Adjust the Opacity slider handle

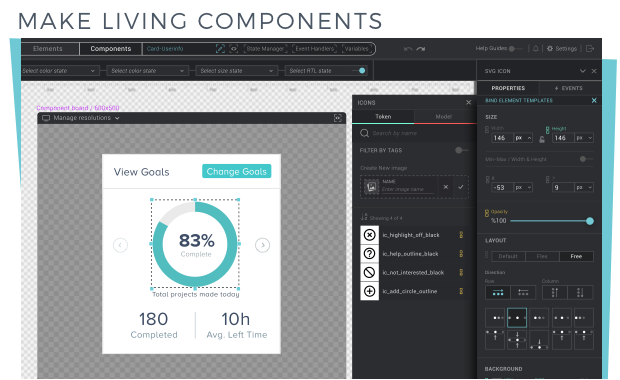[x=590, y=221]
